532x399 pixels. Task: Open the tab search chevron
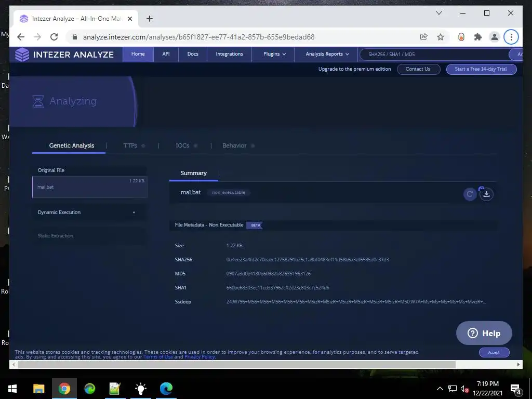coord(438,13)
